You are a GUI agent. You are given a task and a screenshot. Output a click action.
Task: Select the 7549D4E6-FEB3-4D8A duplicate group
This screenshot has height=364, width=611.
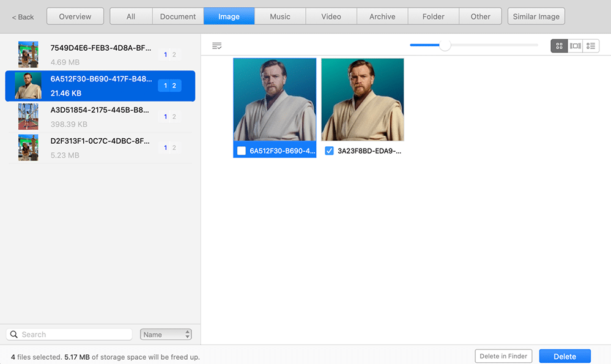(x=100, y=54)
